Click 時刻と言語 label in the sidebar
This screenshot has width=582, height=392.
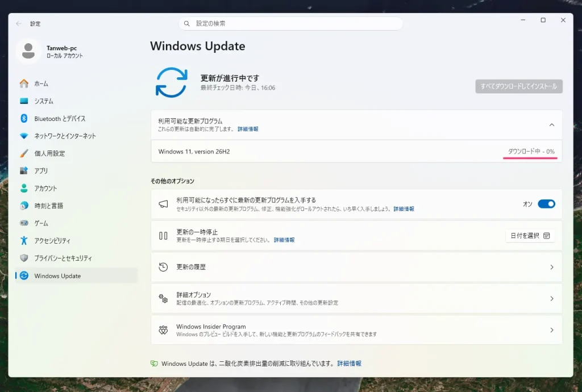[49, 206]
